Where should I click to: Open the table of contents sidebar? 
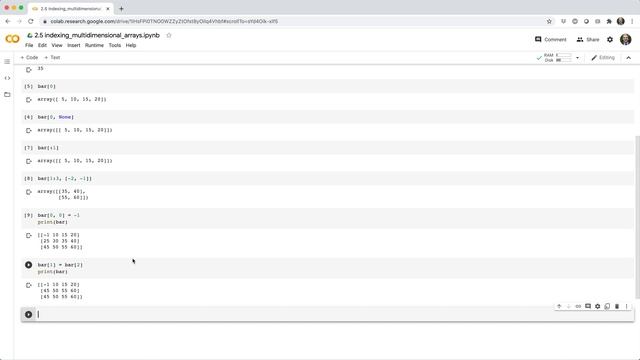pos(7,62)
